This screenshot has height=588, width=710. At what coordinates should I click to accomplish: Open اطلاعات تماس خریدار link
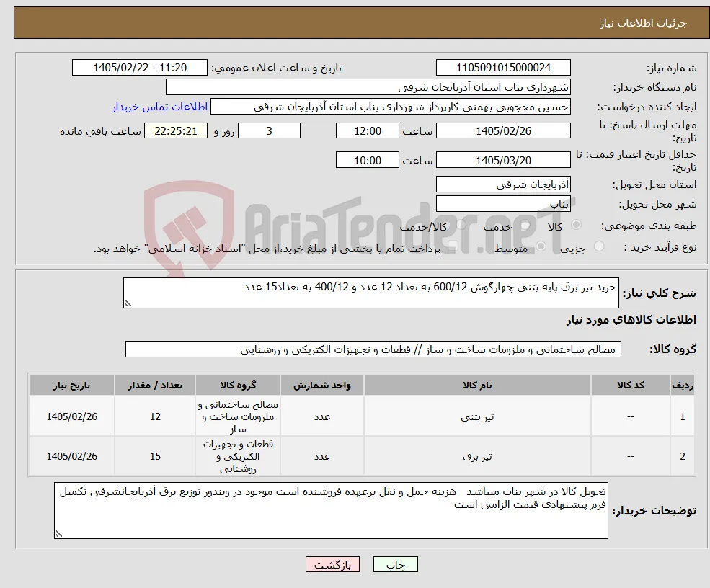[160, 107]
